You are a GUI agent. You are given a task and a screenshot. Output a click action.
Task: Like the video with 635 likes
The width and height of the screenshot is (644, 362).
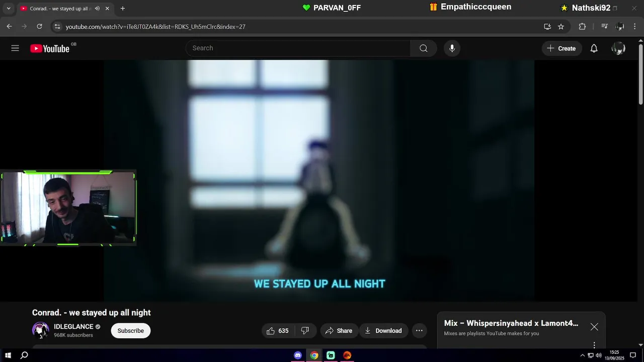278,330
